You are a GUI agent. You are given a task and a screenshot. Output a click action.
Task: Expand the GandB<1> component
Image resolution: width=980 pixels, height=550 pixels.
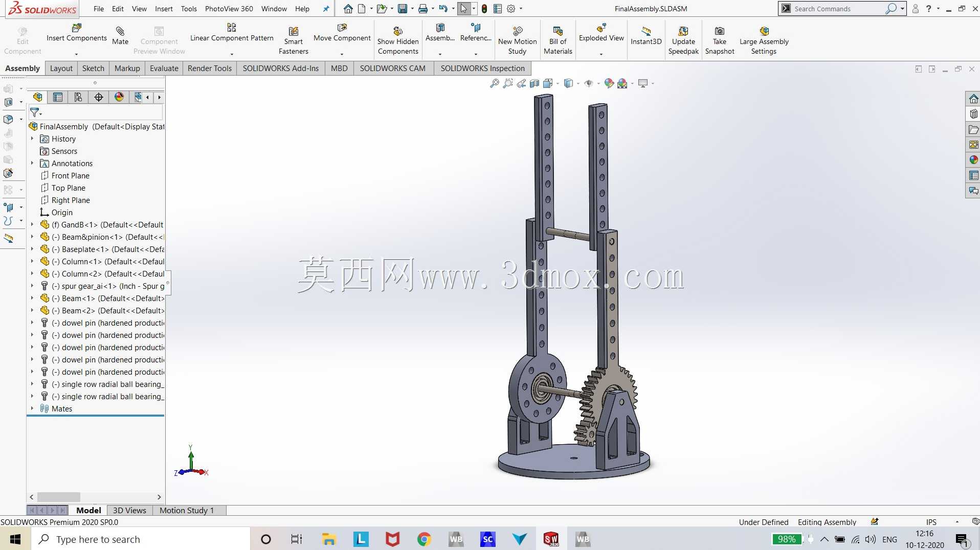pyautogui.click(x=32, y=224)
